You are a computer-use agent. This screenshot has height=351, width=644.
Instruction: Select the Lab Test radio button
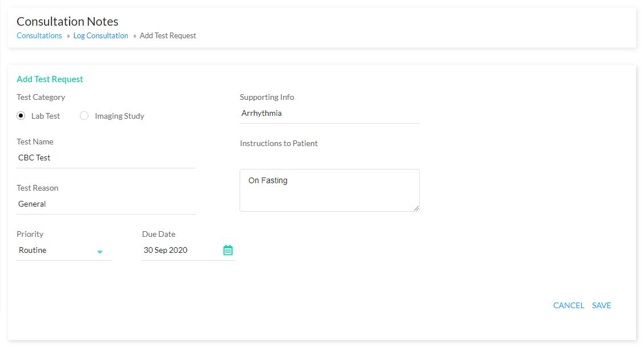click(21, 116)
